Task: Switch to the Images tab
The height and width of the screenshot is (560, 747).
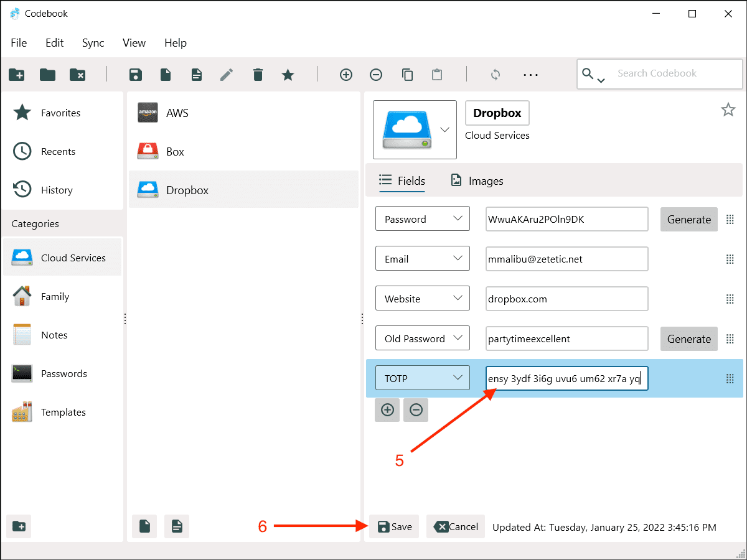Action: (x=477, y=181)
